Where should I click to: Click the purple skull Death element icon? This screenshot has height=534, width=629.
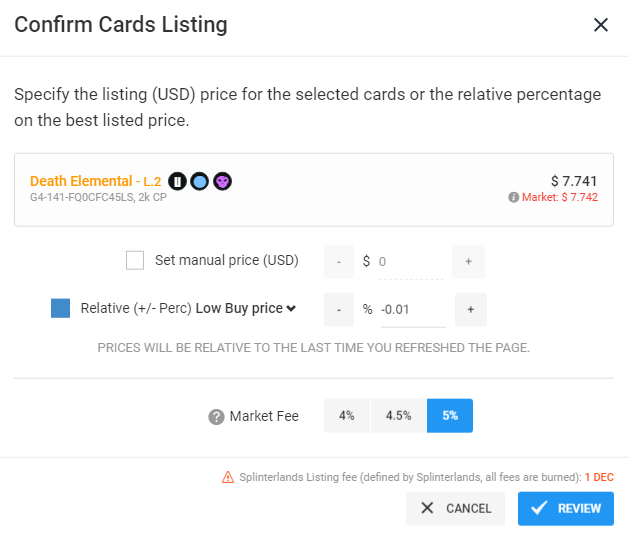coord(222,181)
